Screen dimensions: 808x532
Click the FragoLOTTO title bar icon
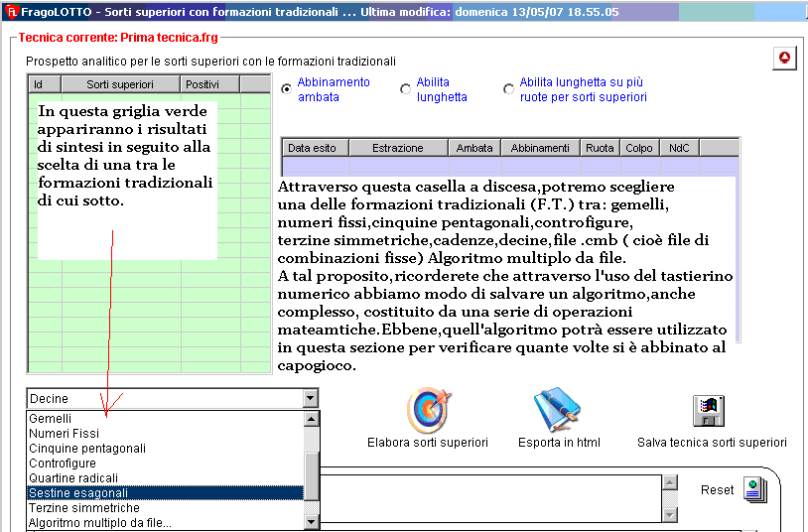point(11,12)
